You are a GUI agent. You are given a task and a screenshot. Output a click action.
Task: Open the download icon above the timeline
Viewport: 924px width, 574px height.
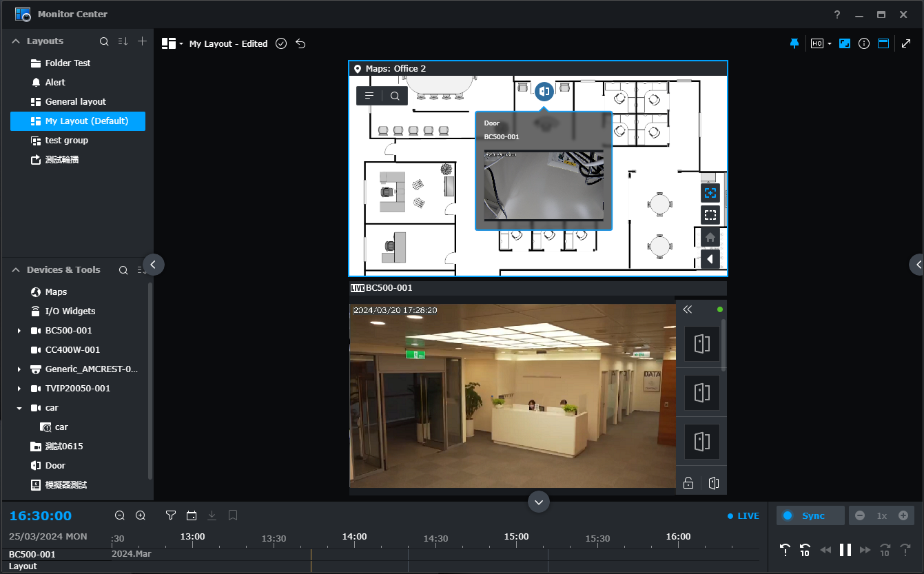click(x=212, y=515)
